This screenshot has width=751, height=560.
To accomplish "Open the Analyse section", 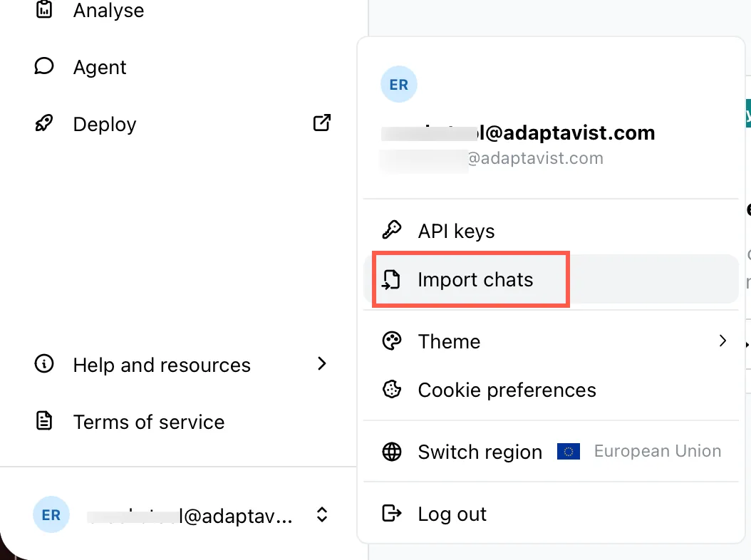I will (108, 10).
